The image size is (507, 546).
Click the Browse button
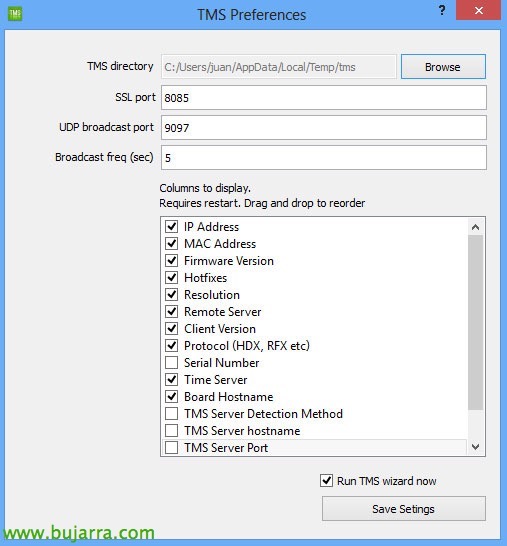click(x=443, y=67)
